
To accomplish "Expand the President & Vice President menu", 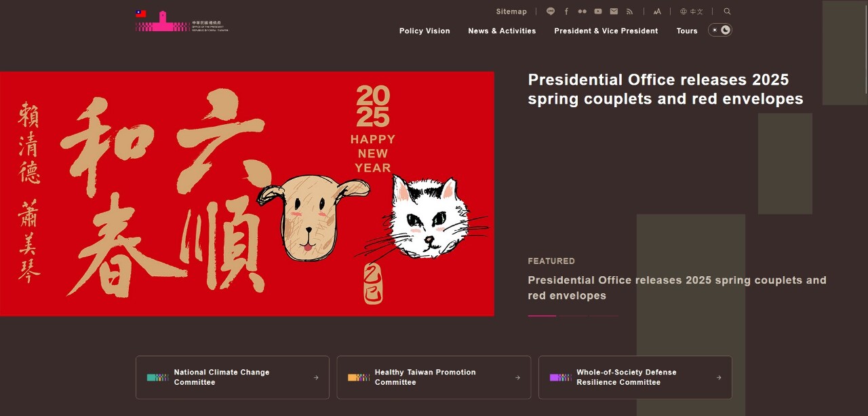I will tap(606, 31).
